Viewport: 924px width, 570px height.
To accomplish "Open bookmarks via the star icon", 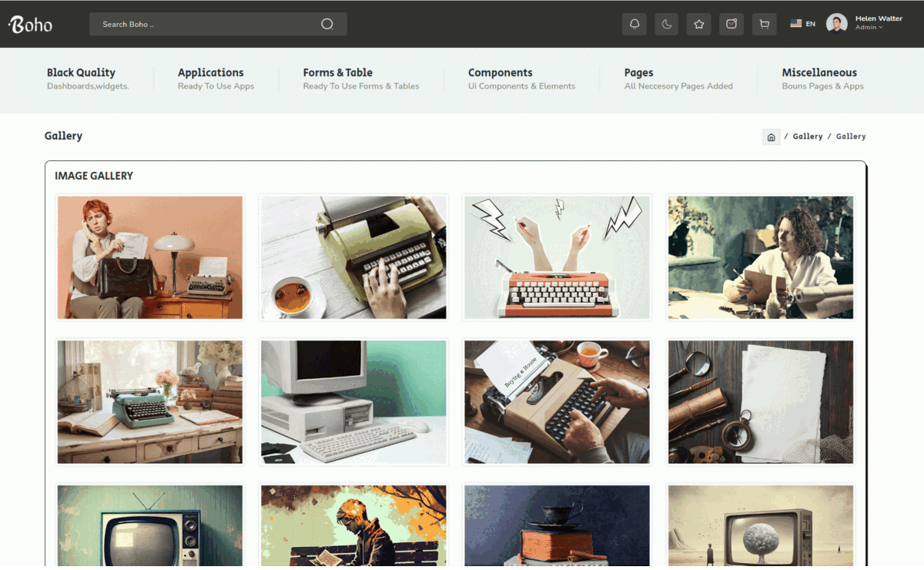I will tap(699, 24).
